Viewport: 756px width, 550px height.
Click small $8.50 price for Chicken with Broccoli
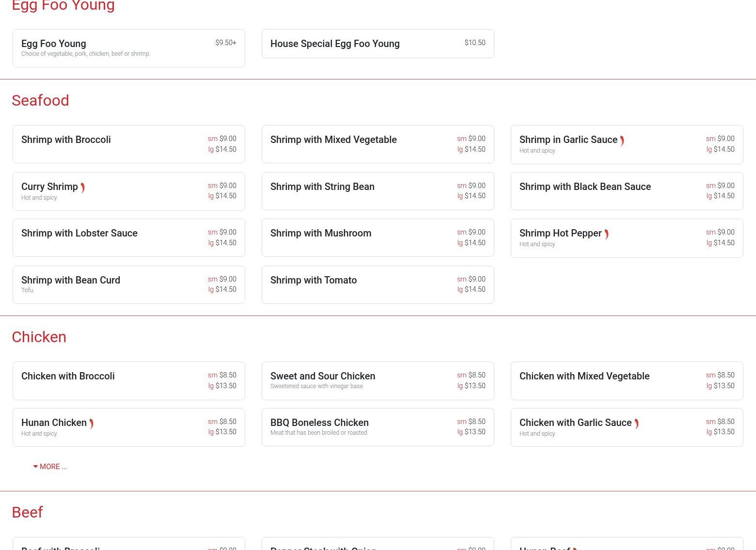(227, 375)
